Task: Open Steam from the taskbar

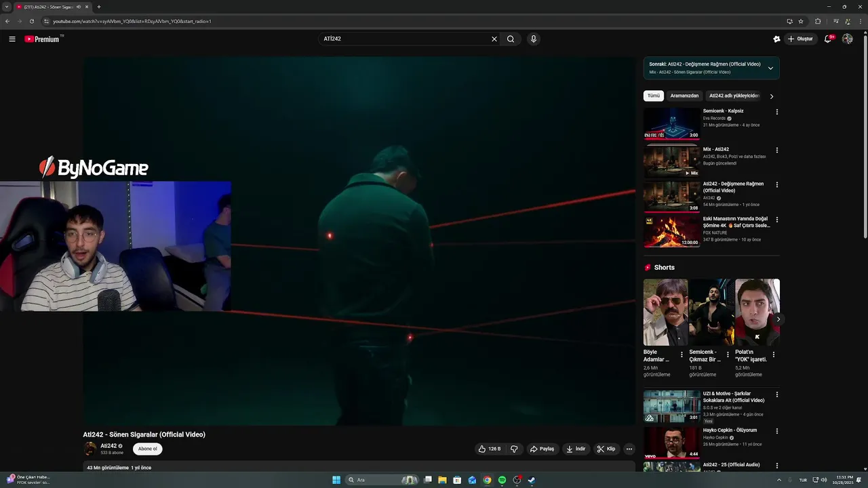Action: click(532, 480)
